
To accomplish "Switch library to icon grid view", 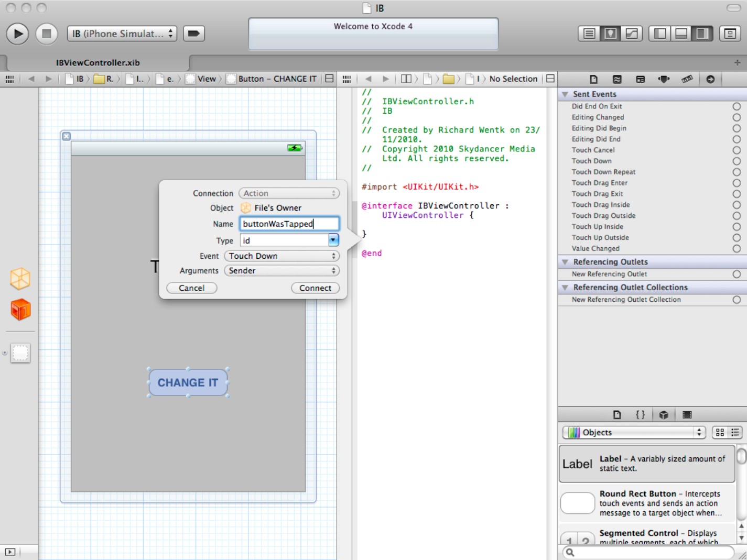I will [x=720, y=432].
